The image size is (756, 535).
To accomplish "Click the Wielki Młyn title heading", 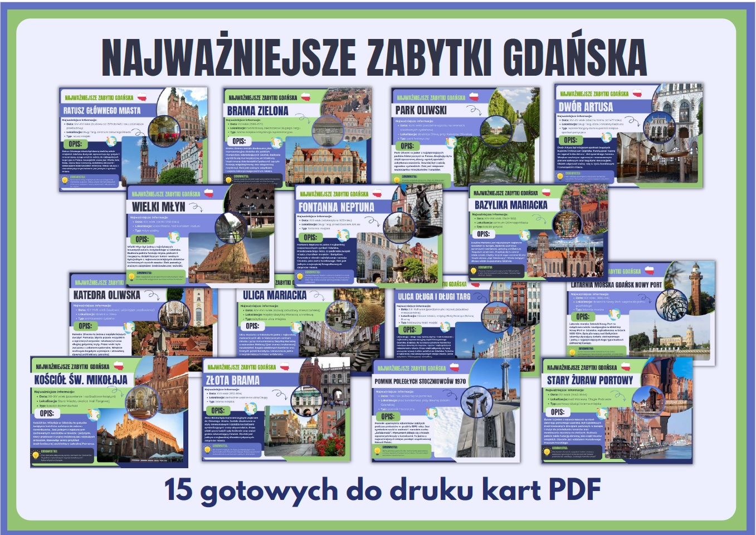I will (159, 207).
